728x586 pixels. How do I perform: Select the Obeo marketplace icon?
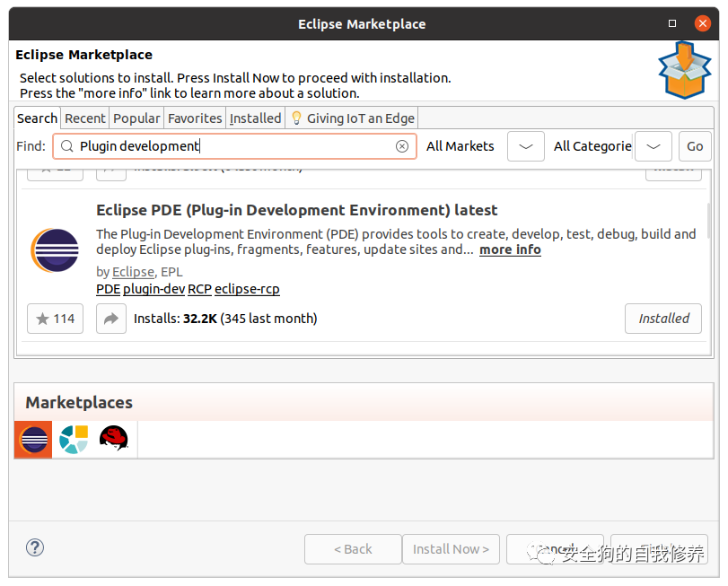(74, 440)
